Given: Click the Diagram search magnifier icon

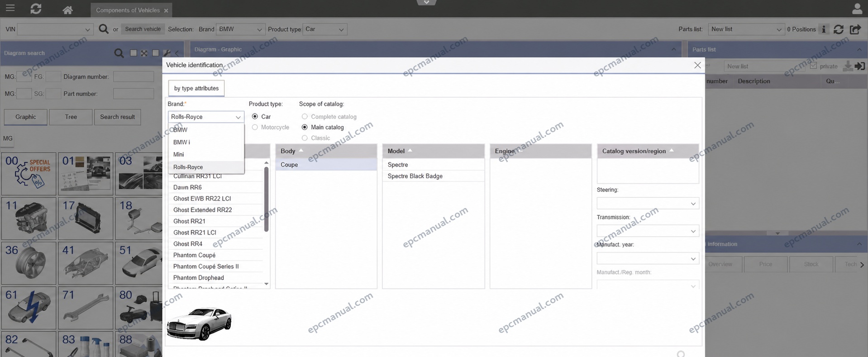Looking at the screenshot, I should pos(119,53).
